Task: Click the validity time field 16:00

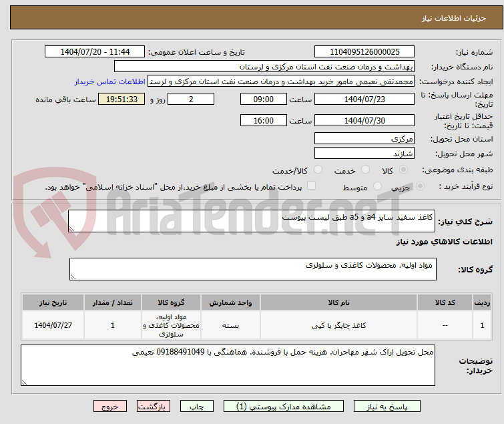Action: click(264, 121)
